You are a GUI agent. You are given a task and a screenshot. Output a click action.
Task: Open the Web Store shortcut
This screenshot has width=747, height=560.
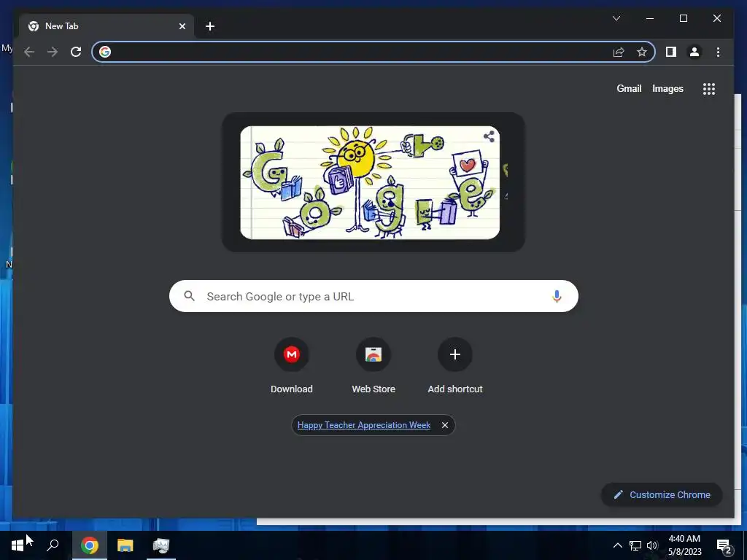click(373, 366)
